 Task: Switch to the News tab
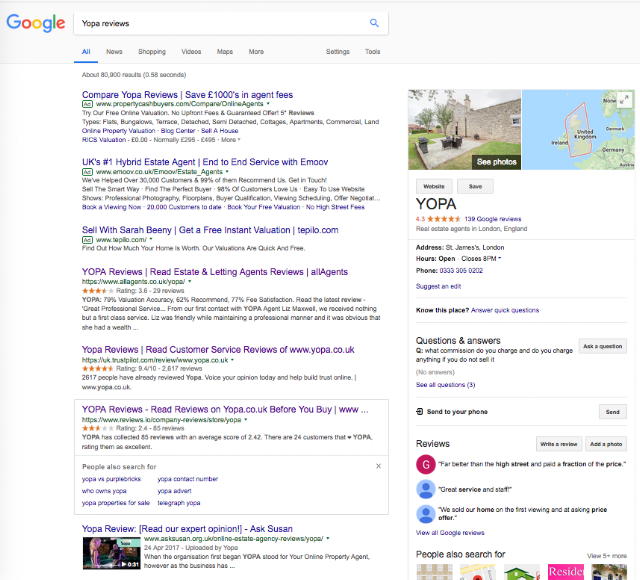coord(114,52)
